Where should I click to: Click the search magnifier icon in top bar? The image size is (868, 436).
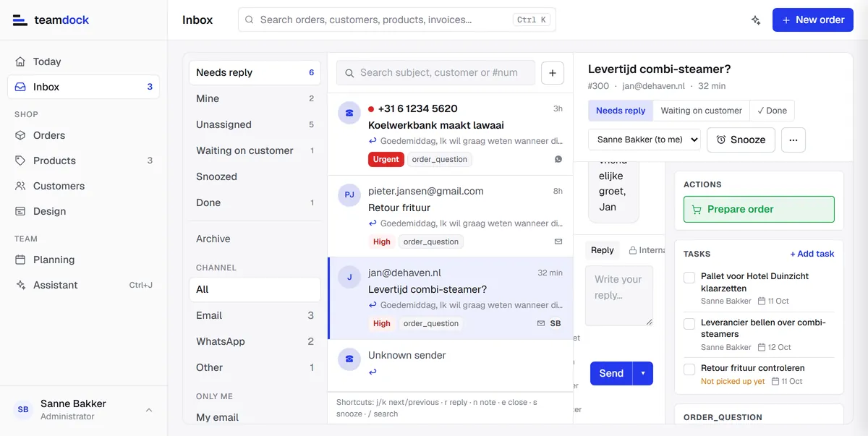click(250, 20)
